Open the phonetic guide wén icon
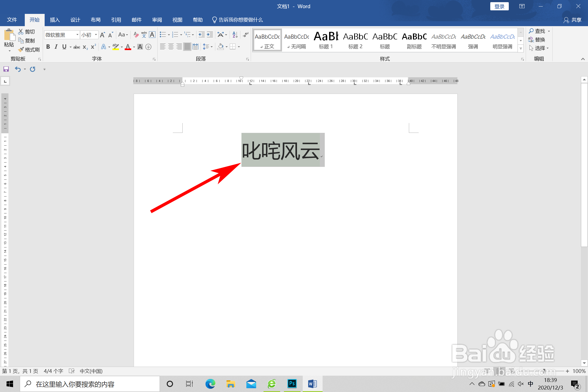588x392 pixels. point(144,35)
